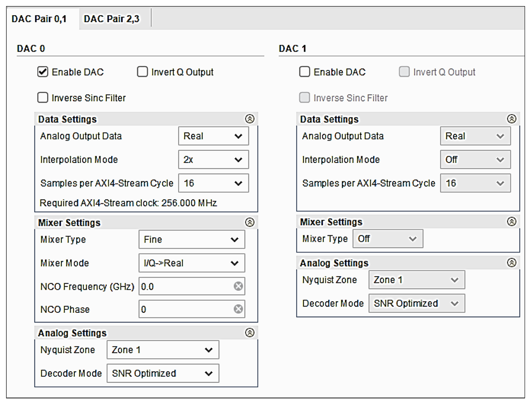This screenshot has height=404, width=532.
Task: Collapse DAC 1 Mixer Settings section icon
Action: [511, 221]
